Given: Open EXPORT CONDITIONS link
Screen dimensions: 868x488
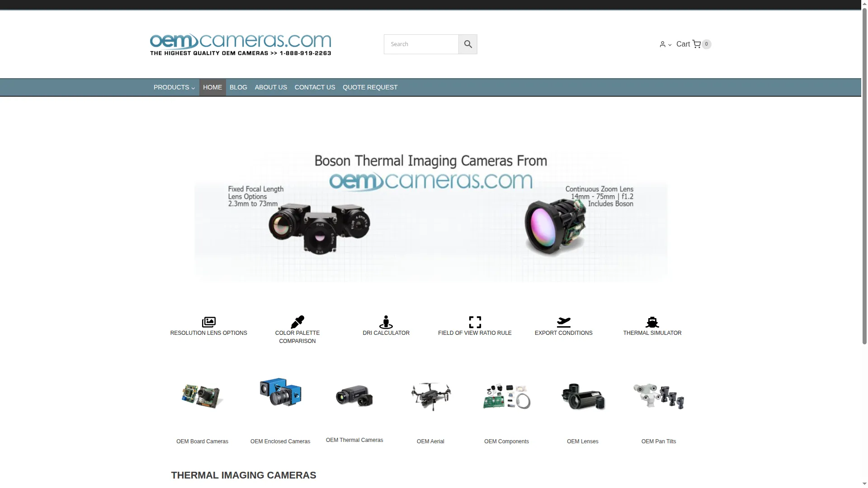Looking at the screenshot, I should [564, 333].
